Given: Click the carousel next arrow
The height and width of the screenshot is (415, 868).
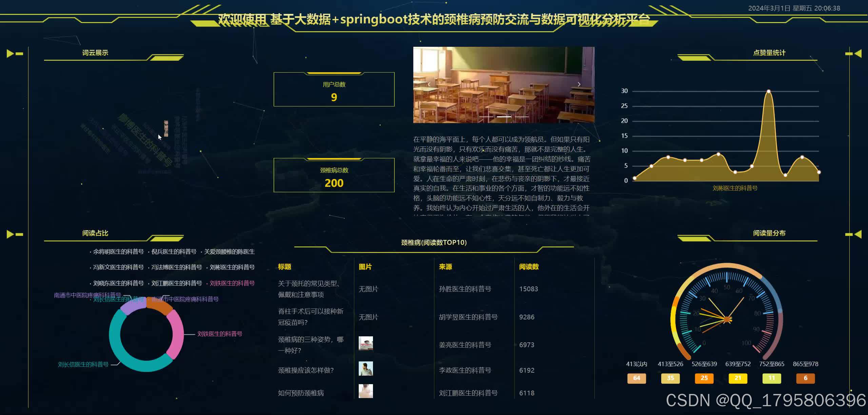Looking at the screenshot, I should (579, 84).
